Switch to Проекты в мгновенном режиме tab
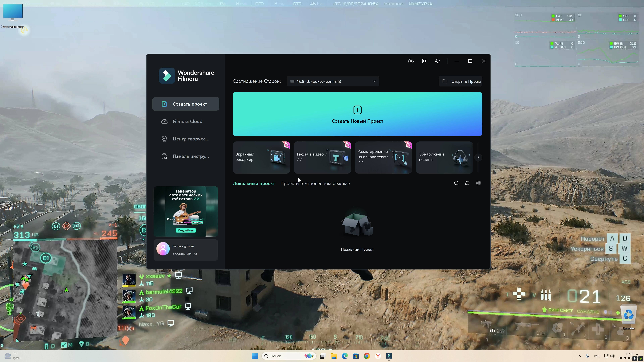 pos(315,183)
